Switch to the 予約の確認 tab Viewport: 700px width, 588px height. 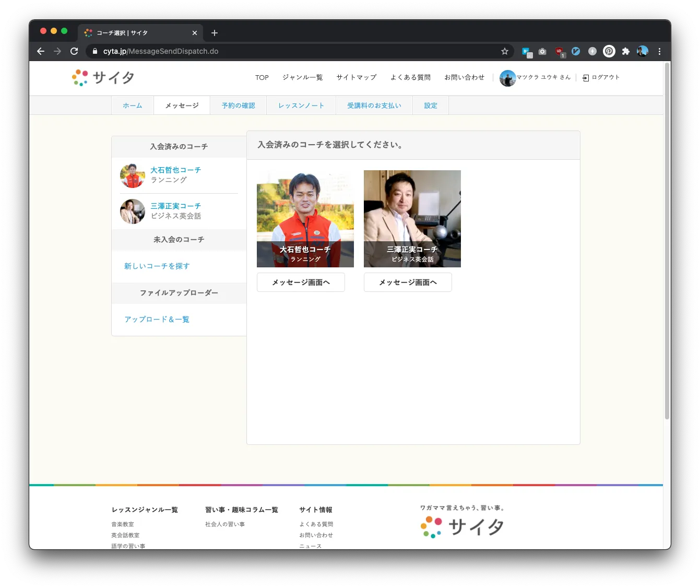click(238, 105)
